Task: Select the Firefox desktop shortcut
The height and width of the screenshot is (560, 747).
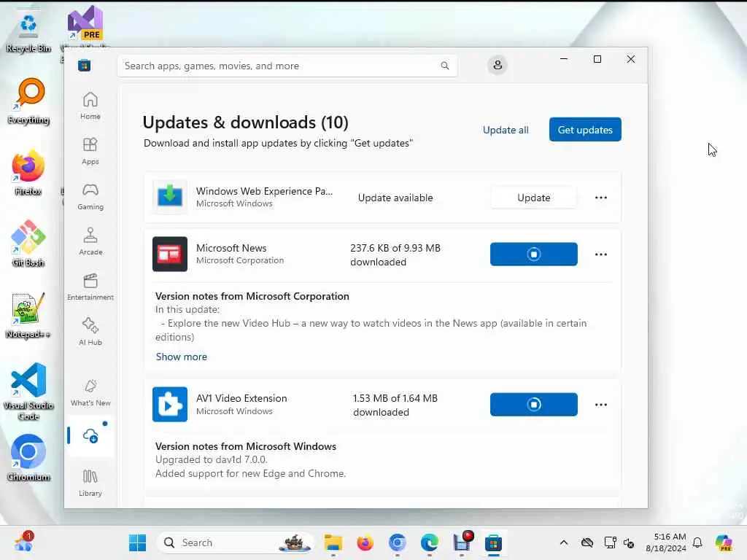Action: click(28, 174)
